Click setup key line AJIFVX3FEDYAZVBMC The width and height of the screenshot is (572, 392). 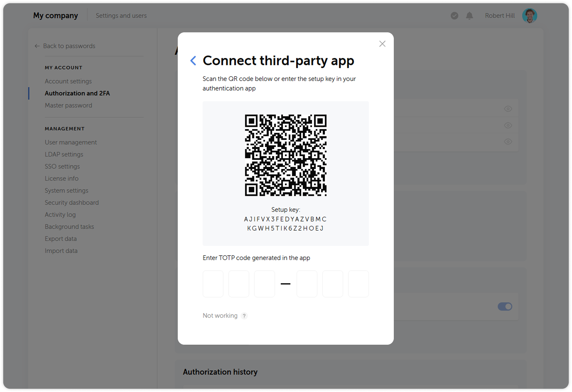[285, 219]
